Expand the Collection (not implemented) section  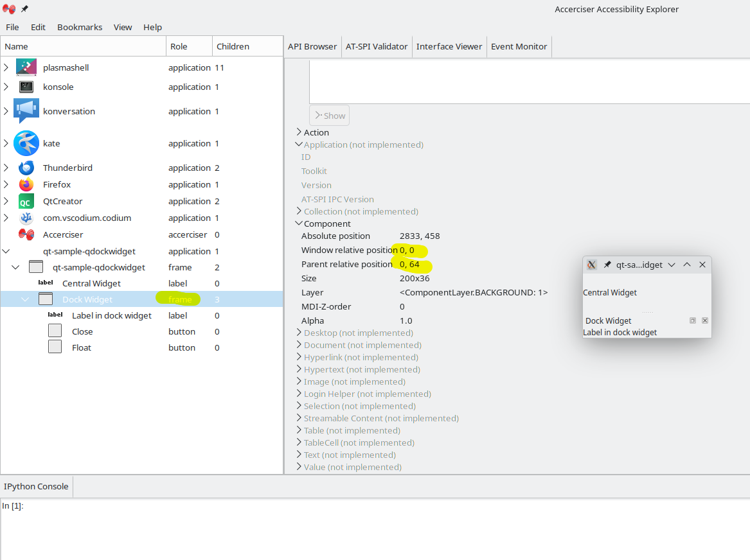pyautogui.click(x=299, y=211)
